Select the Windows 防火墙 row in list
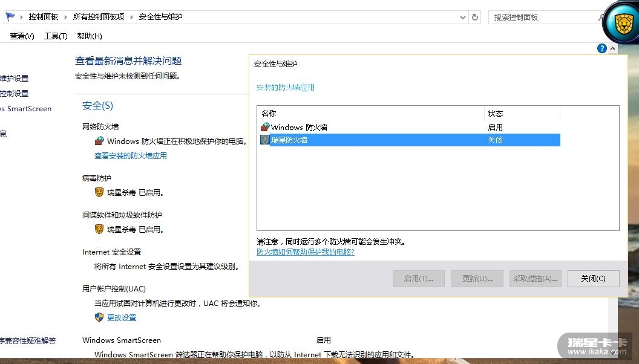 tap(410, 128)
